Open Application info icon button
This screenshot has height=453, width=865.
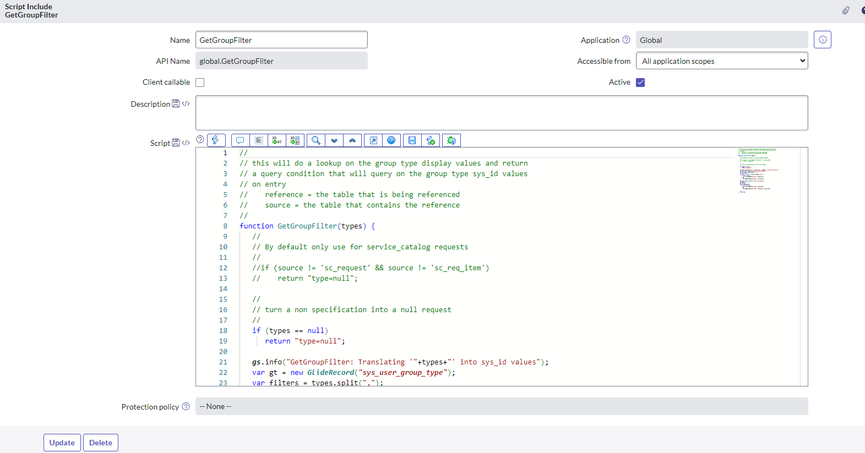tap(823, 40)
